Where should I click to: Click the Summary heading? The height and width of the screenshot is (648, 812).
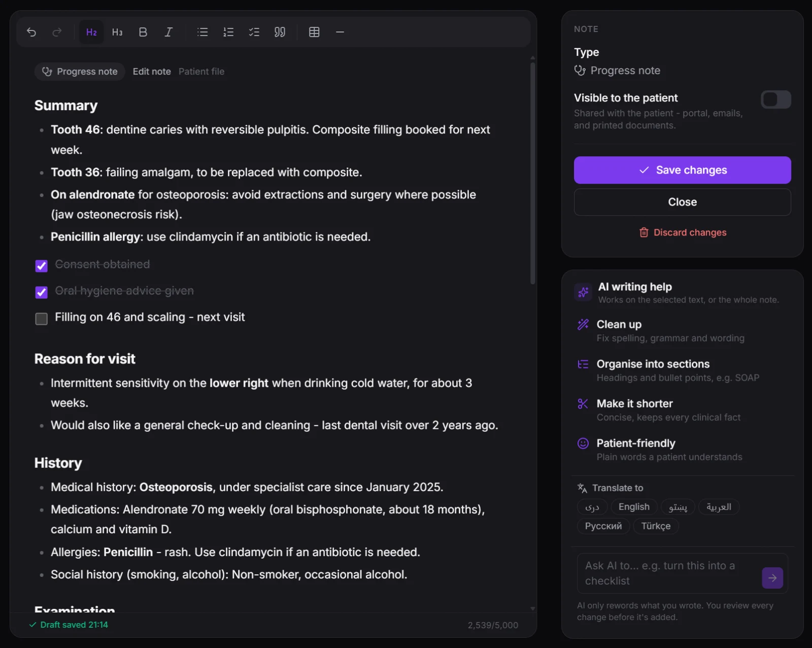(x=66, y=106)
